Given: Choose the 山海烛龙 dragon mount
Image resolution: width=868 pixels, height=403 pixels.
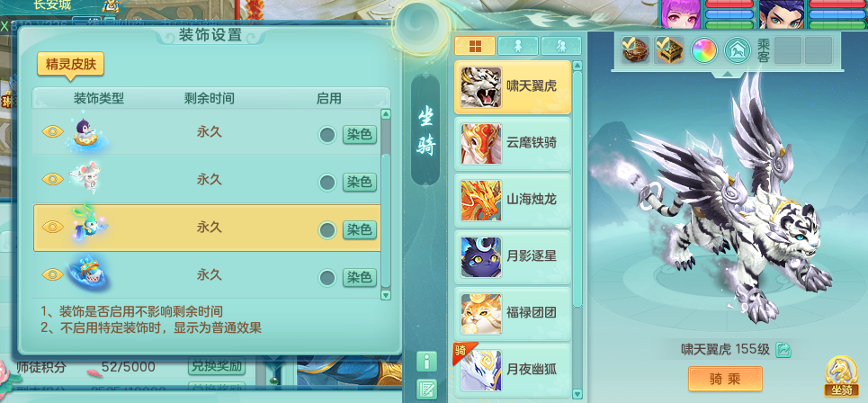Looking at the screenshot, I should coord(513,200).
